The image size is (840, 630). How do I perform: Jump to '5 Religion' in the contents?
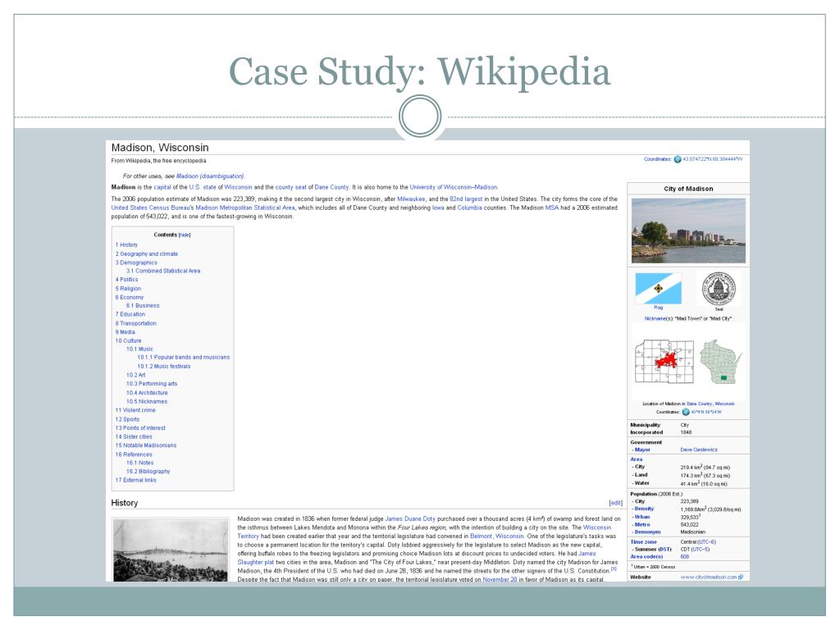pos(129,289)
